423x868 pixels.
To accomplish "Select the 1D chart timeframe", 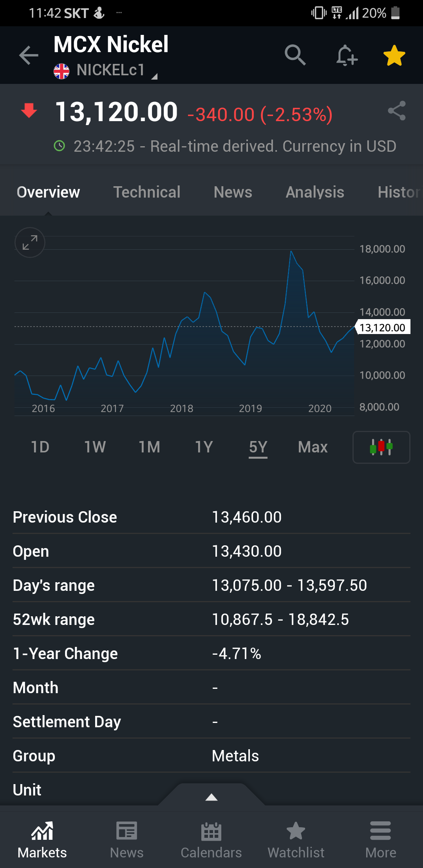I will 40,447.
